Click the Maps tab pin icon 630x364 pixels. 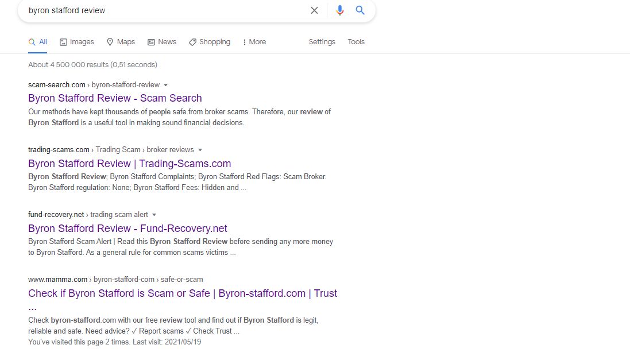click(x=110, y=42)
